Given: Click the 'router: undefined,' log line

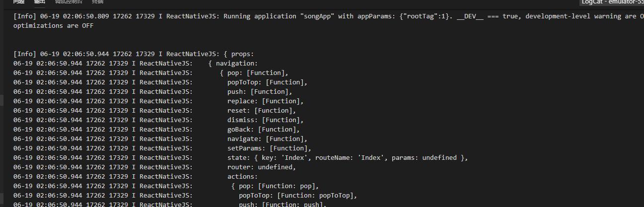Looking at the screenshot, I should coord(261,167).
